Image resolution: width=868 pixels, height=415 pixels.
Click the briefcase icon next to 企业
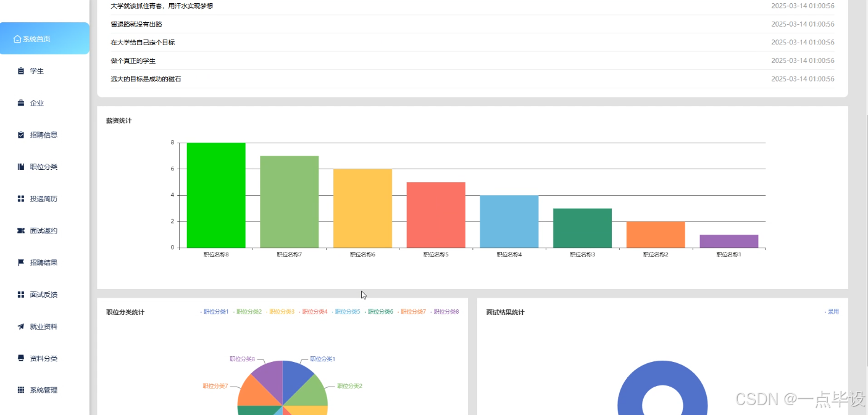(21, 103)
